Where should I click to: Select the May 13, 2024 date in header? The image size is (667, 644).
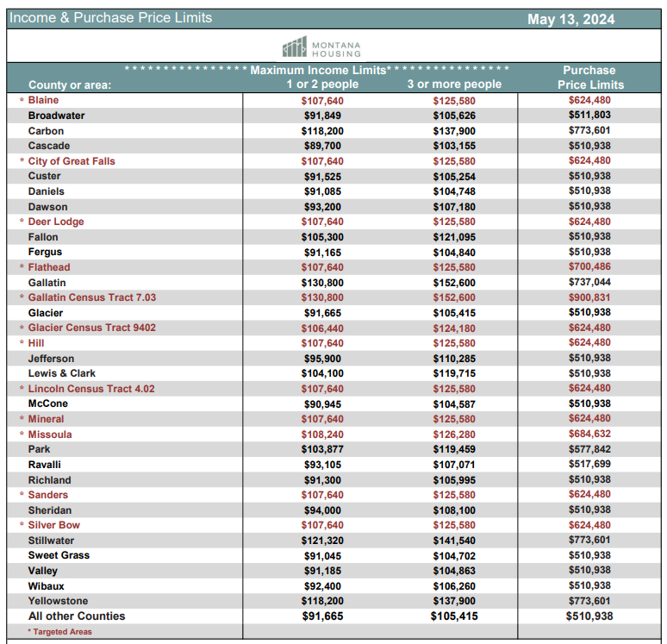[x=570, y=18]
